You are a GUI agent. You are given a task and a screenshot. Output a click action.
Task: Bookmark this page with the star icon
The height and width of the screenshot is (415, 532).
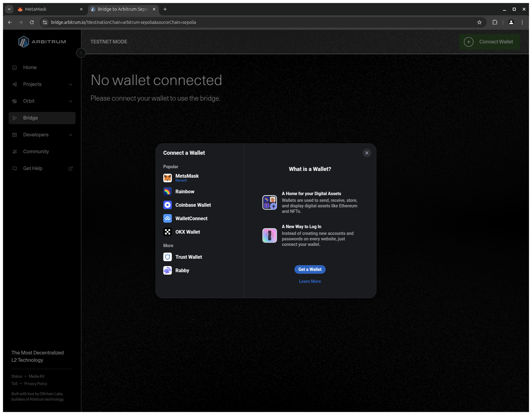(479, 22)
